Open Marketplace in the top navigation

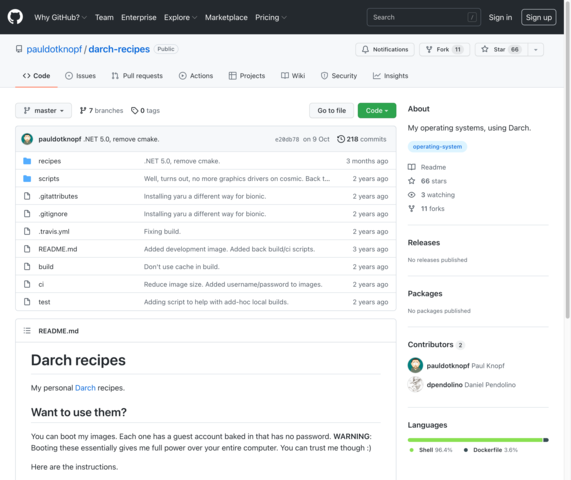click(226, 17)
